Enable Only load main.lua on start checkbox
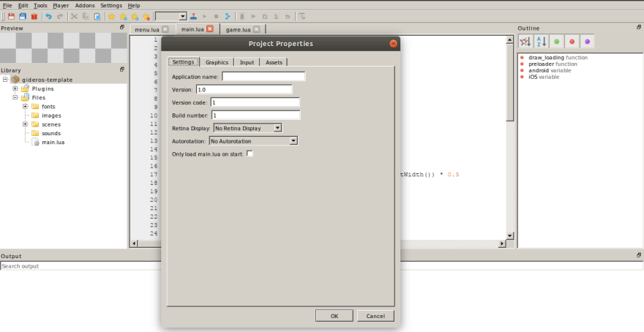This screenshot has height=332, width=644. (x=250, y=154)
